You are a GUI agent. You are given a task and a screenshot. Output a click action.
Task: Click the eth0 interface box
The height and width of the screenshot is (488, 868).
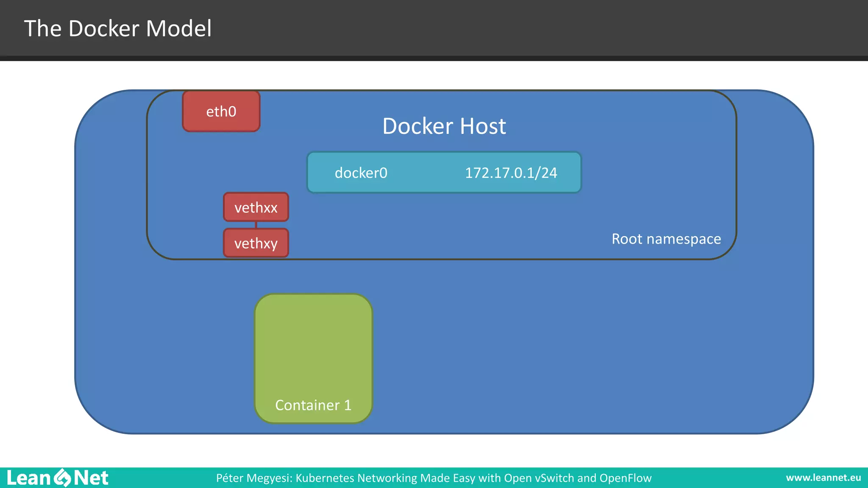click(221, 111)
